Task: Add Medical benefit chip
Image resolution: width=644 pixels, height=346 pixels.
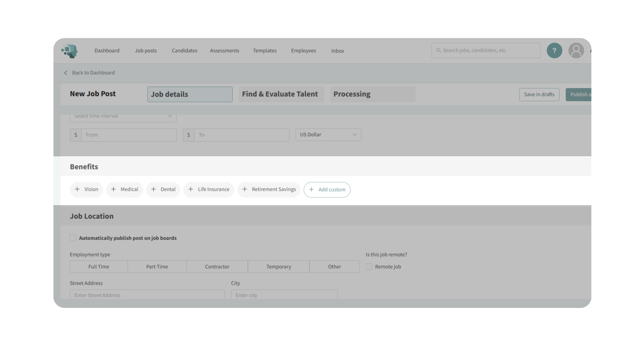Action: point(125,189)
